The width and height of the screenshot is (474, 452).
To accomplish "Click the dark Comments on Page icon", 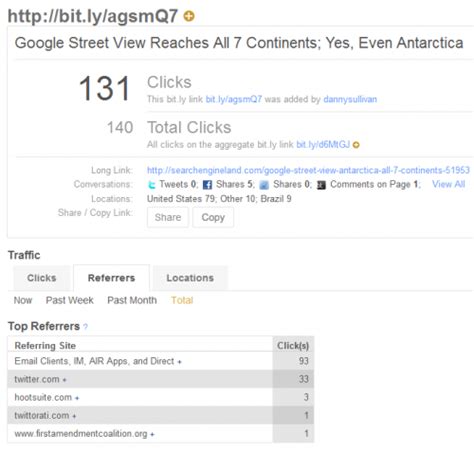I will point(321,185).
